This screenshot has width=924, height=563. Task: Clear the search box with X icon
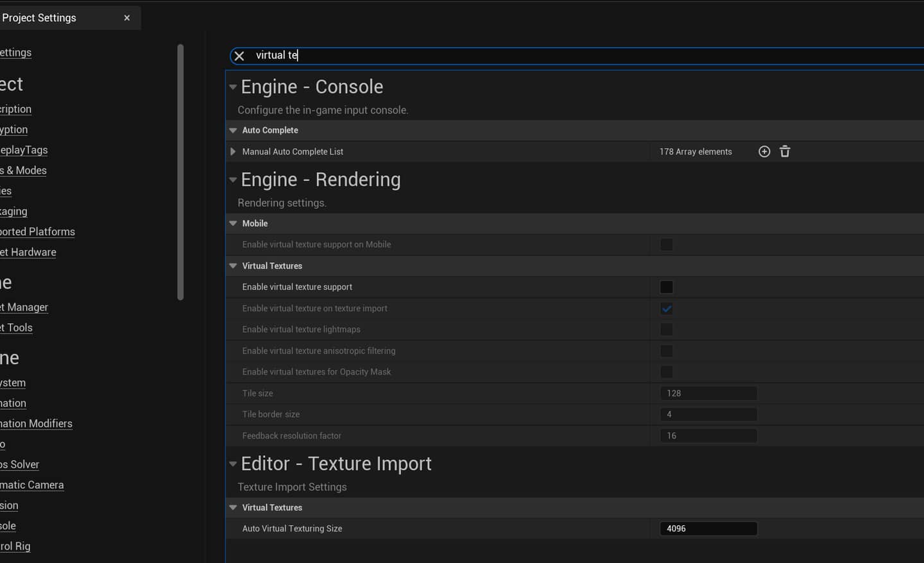239,56
